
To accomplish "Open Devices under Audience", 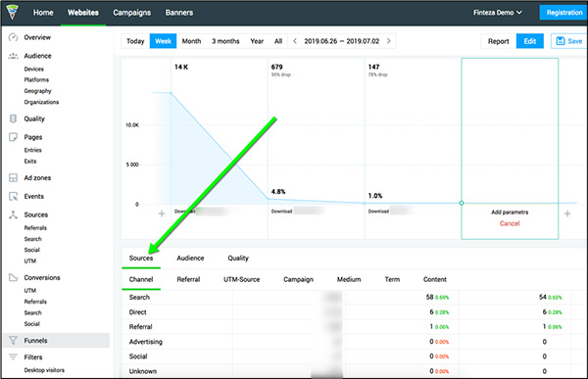I will (33, 69).
